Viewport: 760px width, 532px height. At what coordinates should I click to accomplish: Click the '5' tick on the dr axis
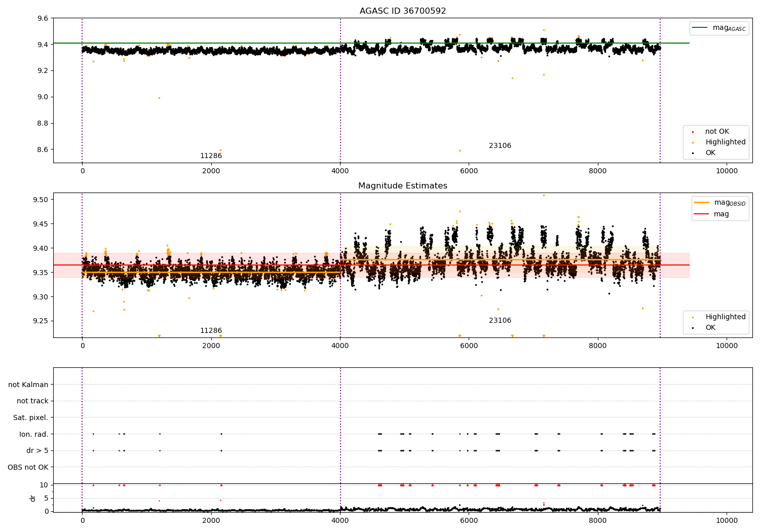click(x=46, y=498)
